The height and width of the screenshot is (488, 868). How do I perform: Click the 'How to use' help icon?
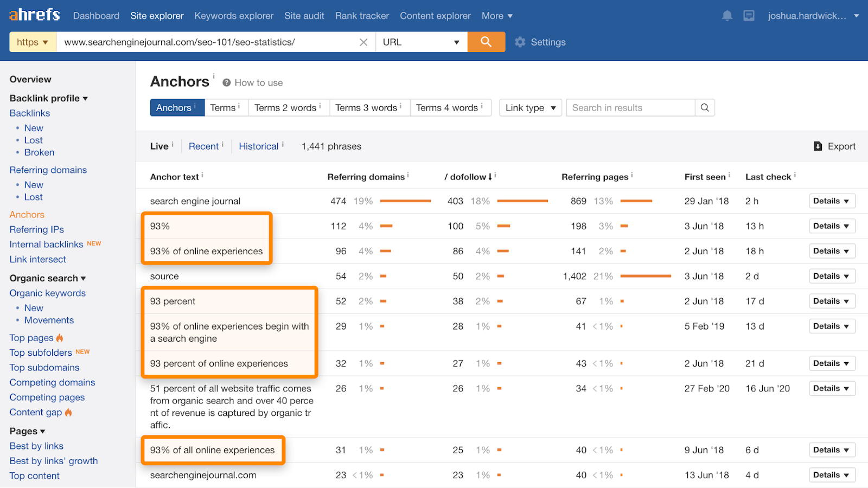point(226,82)
